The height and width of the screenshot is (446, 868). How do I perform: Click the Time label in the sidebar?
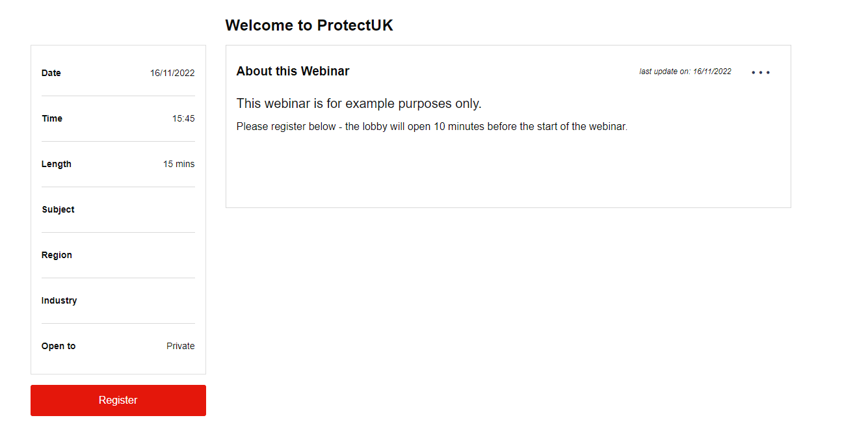tap(52, 118)
